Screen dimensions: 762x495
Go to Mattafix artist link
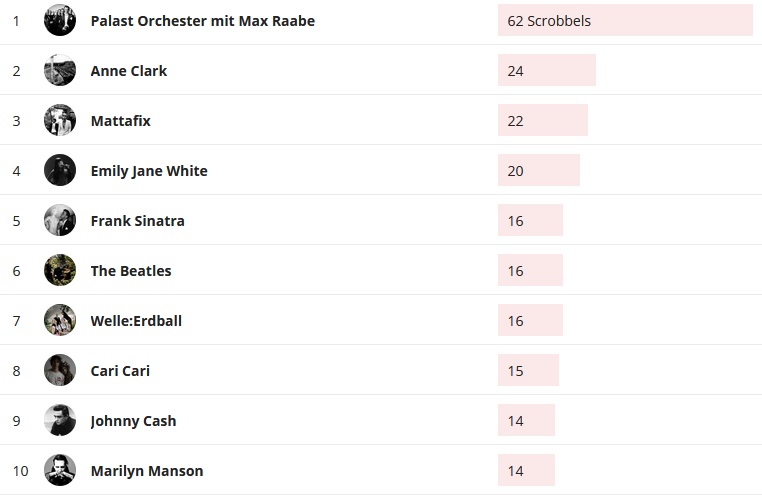click(x=120, y=121)
